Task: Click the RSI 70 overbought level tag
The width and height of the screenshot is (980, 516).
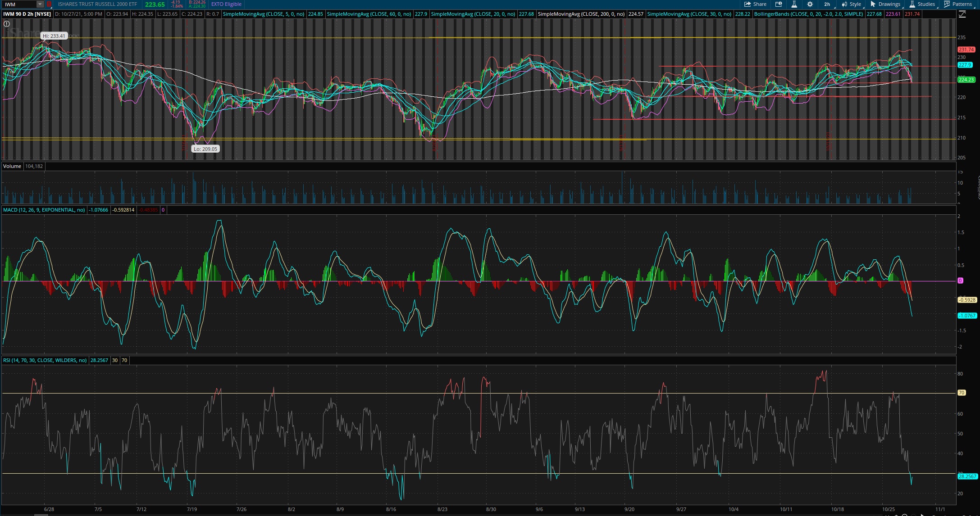Action: click(x=961, y=393)
